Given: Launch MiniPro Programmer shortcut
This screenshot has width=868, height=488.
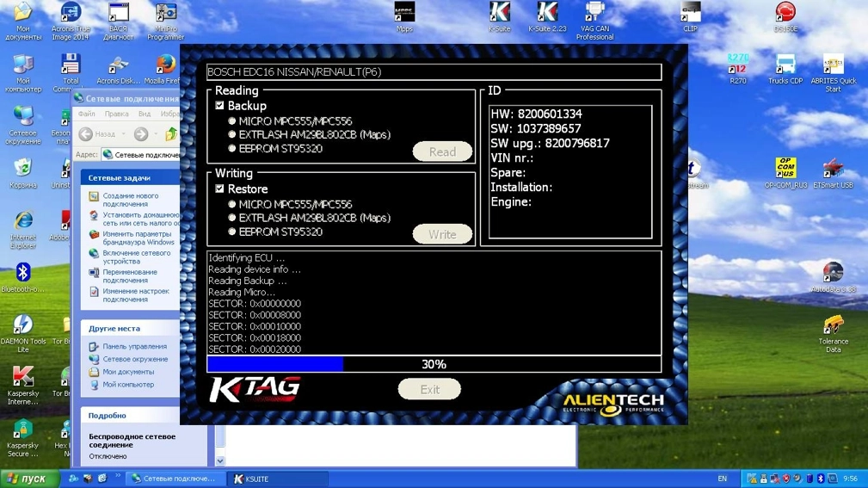Looking at the screenshot, I should click(x=165, y=21).
